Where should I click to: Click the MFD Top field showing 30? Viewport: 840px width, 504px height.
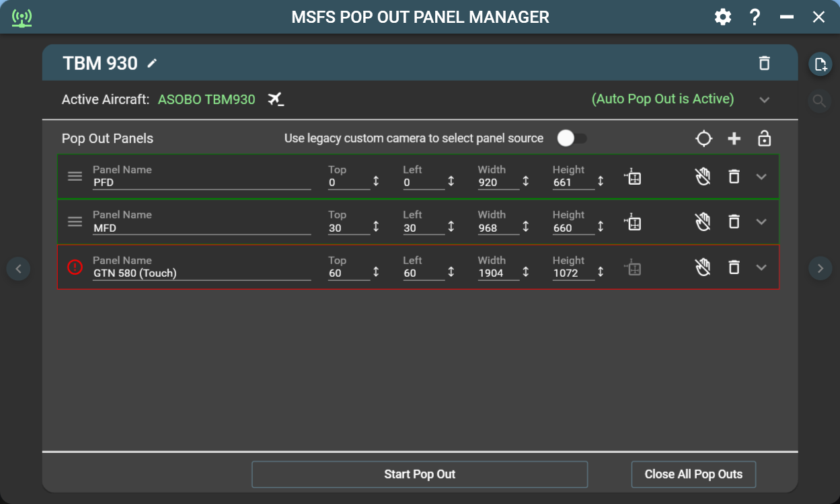(x=348, y=228)
